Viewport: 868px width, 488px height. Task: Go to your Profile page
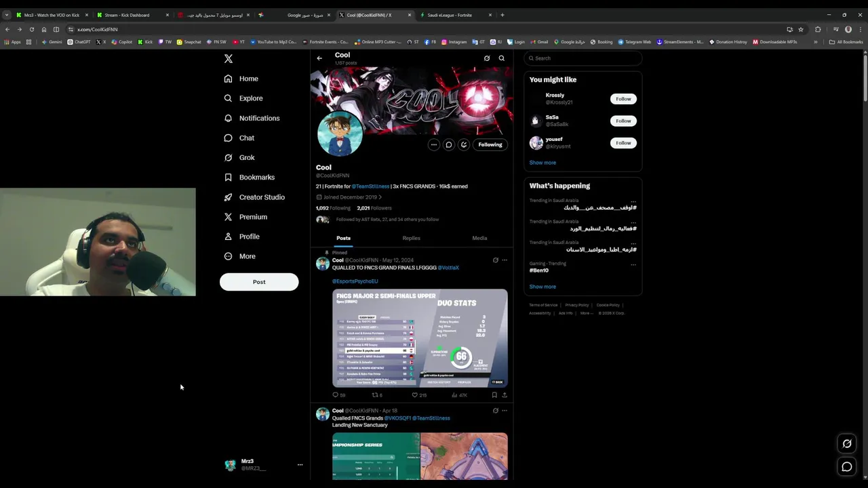click(x=242, y=237)
